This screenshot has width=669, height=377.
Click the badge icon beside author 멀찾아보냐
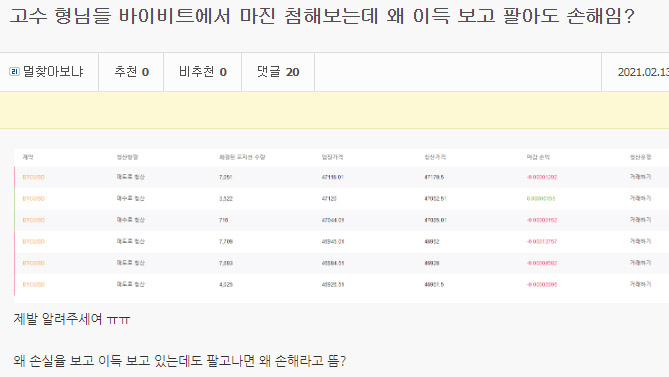coord(15,72)
